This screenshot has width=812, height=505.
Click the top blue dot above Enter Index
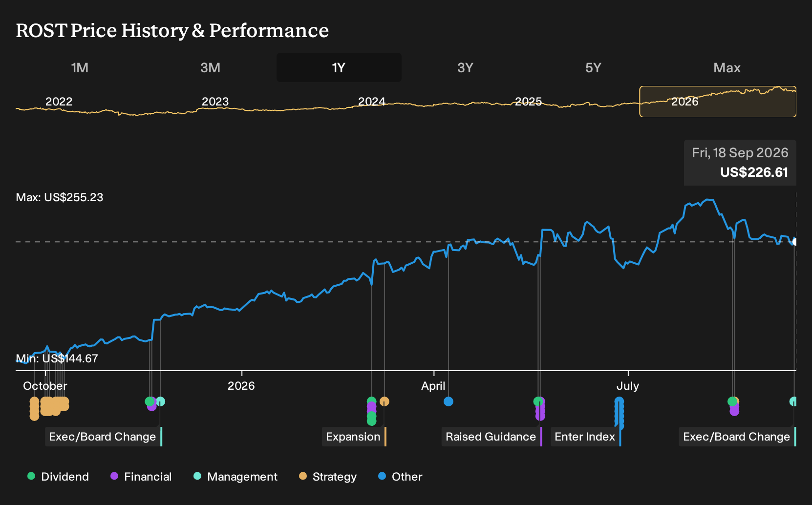(619, 401)
